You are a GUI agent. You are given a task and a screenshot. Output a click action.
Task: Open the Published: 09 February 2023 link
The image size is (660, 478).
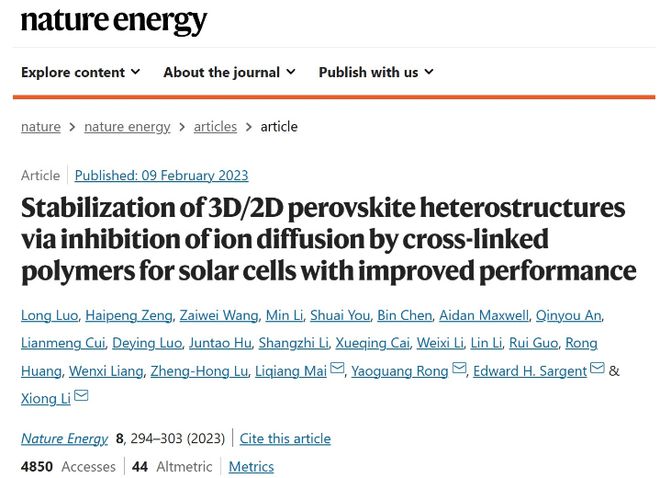click(162, 175)
